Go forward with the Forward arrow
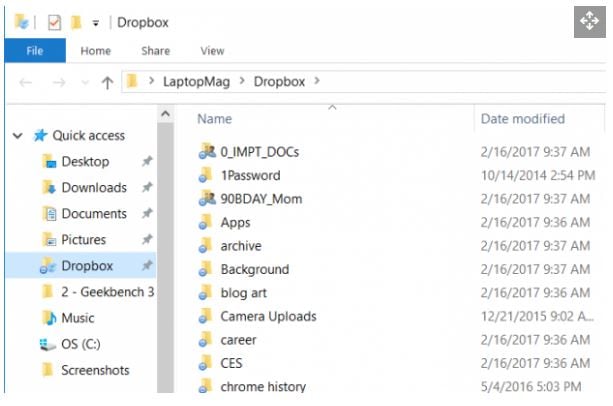 (x=59, y=82)
